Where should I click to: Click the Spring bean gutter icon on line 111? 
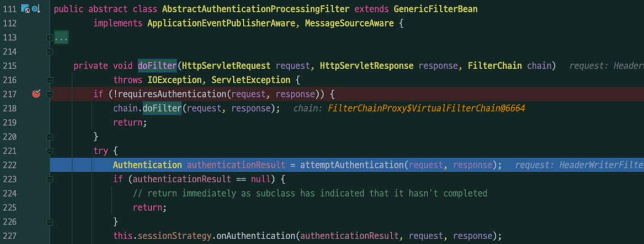click(x=26, y=9)
